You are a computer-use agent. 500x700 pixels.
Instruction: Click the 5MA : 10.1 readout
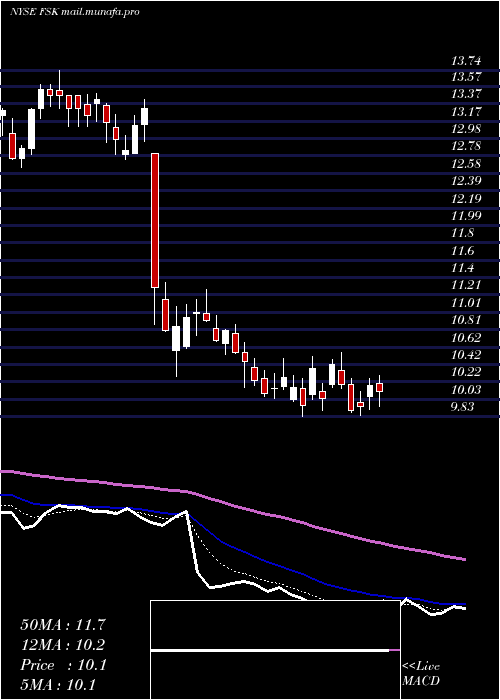pos(58,685)
